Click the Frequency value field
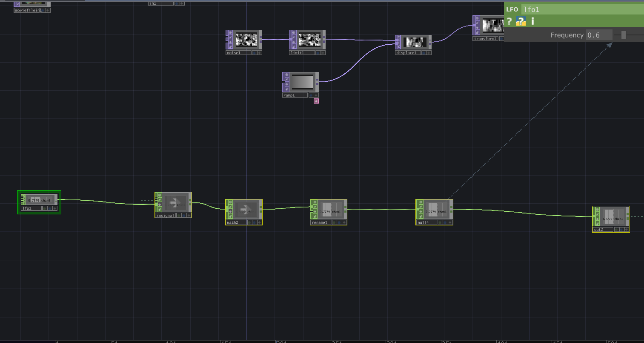Screen dimensions: 644x343 599,35
